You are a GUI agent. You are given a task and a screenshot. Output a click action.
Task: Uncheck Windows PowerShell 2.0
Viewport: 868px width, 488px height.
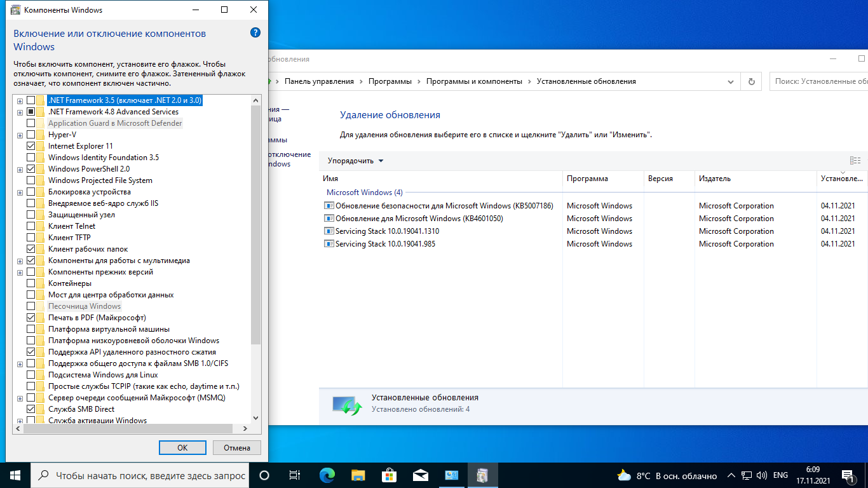point(31,169)
